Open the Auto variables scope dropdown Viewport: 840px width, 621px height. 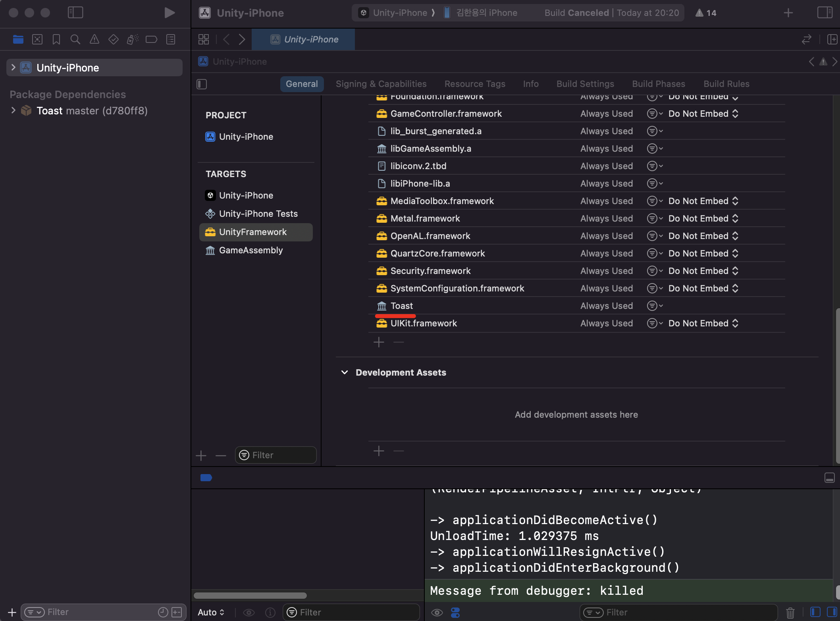[x=211, y=612]
